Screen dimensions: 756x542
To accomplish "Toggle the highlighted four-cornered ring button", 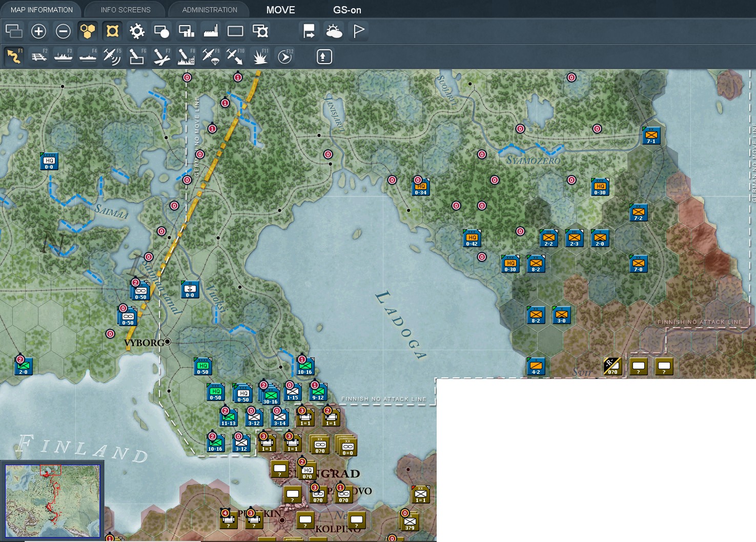I will pyautogui.click(x=112, y=31).
